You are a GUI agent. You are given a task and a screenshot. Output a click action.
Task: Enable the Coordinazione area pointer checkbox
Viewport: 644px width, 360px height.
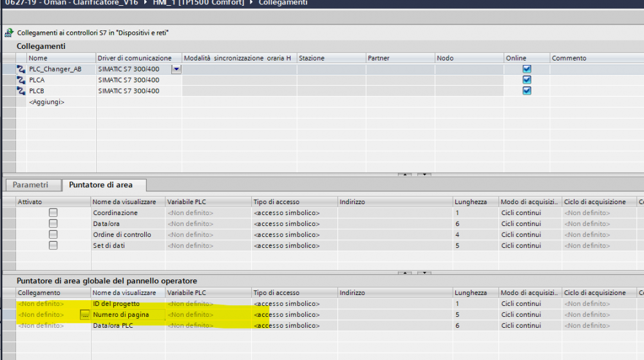click(x=53, y=213)
